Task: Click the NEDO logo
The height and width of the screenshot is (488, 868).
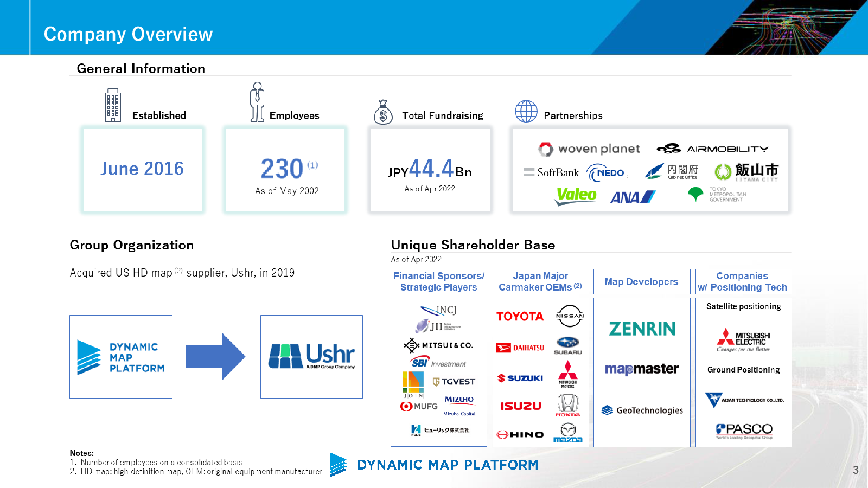Action: point(606,173)
